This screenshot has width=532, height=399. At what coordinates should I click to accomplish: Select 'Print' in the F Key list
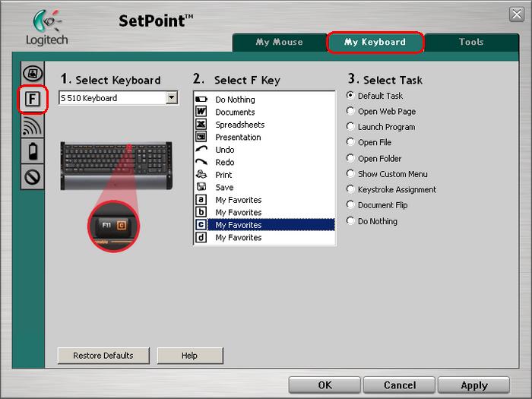[x=223, y=175]
